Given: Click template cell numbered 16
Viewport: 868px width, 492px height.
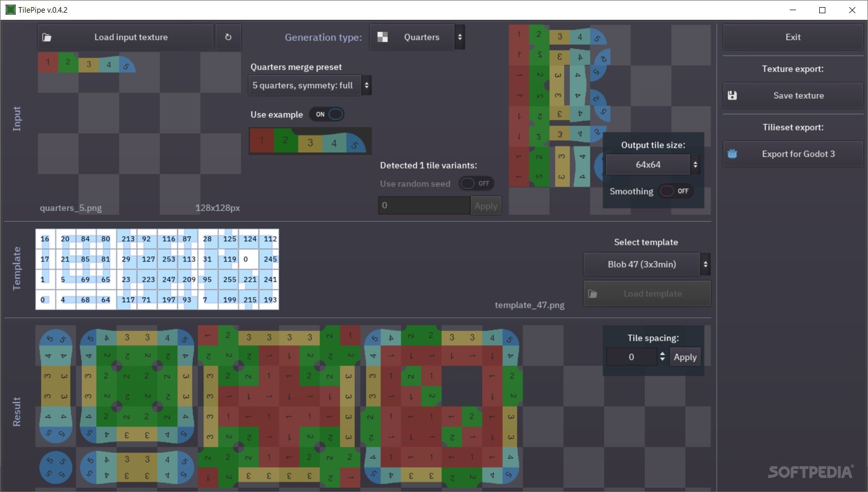Looking at the screenshot, I should pyautogui.click(x=46, y=239).
